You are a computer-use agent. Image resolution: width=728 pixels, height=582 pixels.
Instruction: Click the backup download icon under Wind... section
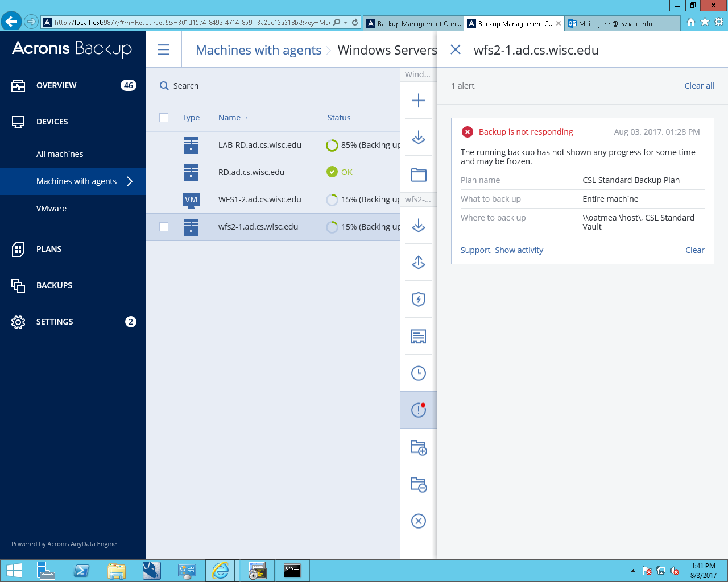pyautogui.click(x=419, y=138)
